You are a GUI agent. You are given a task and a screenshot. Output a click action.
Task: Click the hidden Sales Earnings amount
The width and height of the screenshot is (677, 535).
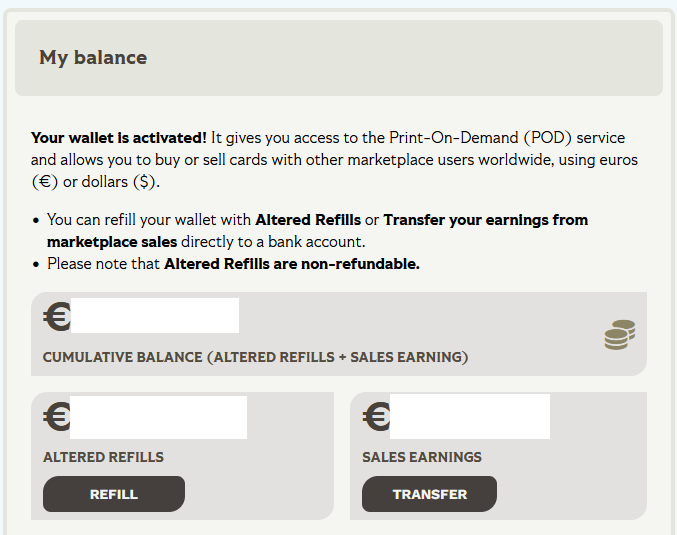click(x=469, y=416)
